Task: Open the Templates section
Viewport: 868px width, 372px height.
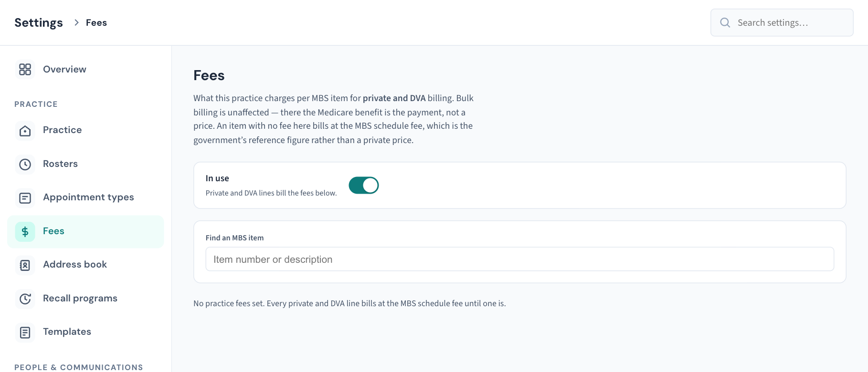Action: pyautogui.click(x=85, y=332)
